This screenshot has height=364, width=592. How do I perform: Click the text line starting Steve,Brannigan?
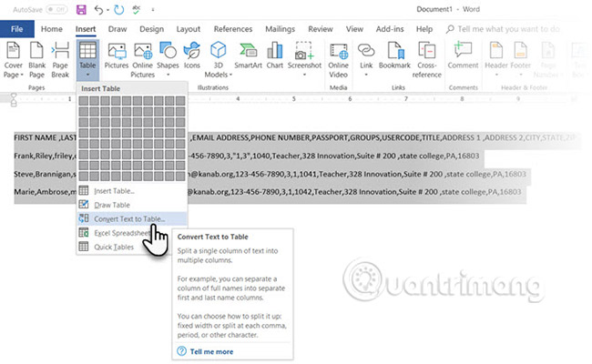click(270, 175)
